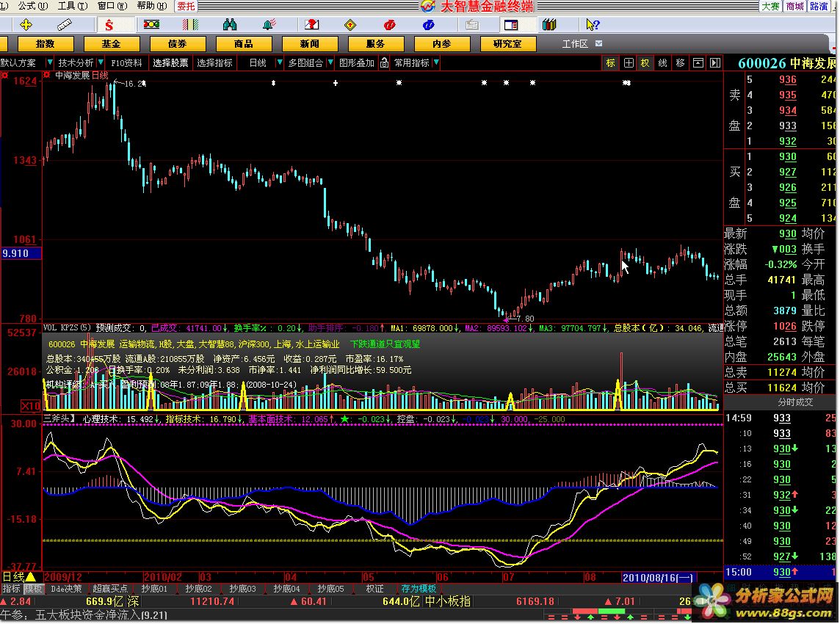Viewport: 840px width, 624px height.
Task: Open the 帮助 menu
Action: pyautogui.click(x=152, y=6)
